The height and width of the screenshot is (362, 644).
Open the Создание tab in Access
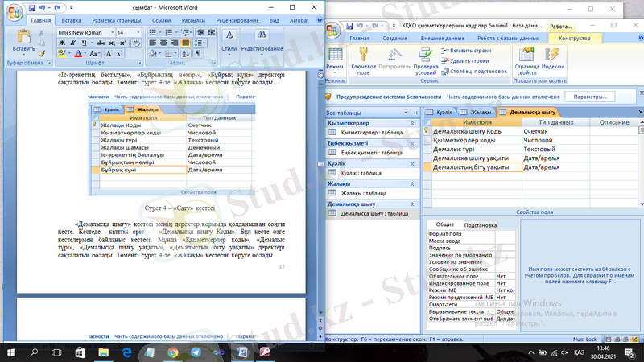pyautogui.click(x=394, y=38)
